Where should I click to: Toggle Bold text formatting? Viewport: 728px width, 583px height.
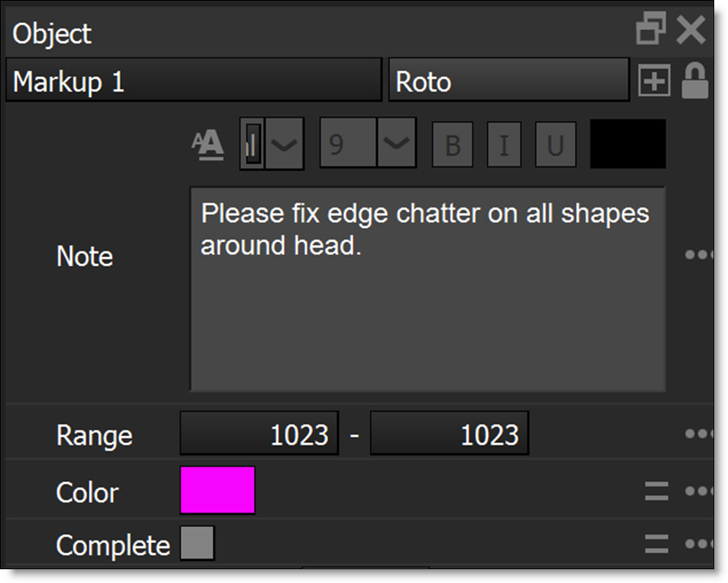point(453,145)
